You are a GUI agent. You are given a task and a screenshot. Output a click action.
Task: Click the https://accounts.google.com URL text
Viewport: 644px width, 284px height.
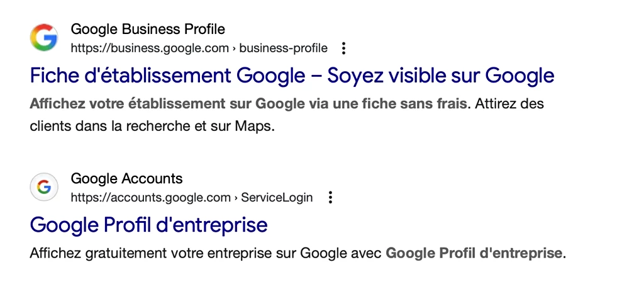point(150,198)
